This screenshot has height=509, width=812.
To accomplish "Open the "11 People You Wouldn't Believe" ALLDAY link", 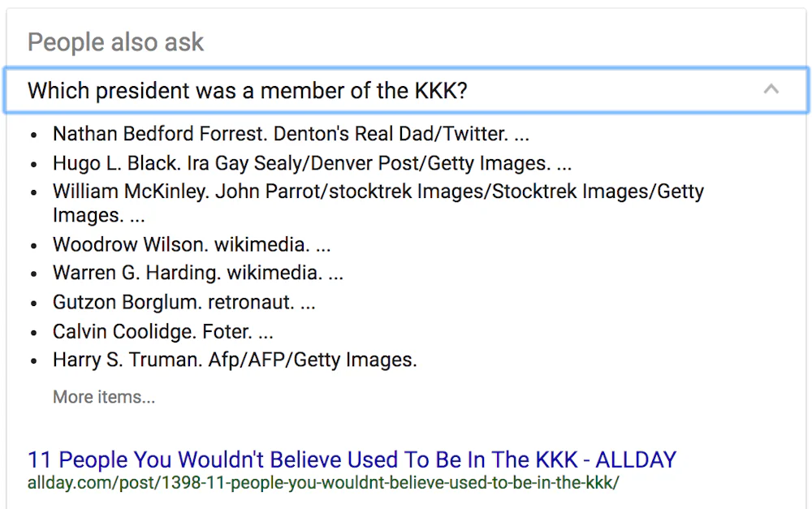I will 352,459.
